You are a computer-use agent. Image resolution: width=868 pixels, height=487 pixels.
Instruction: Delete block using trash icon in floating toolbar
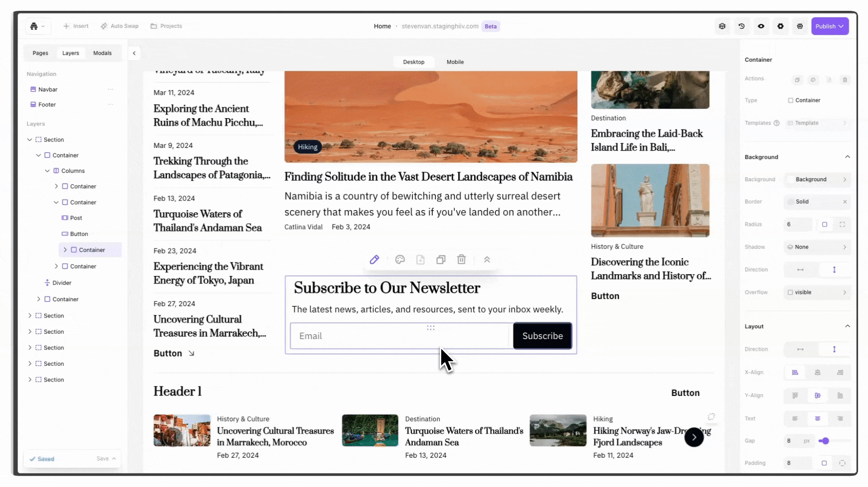[461, 260]
